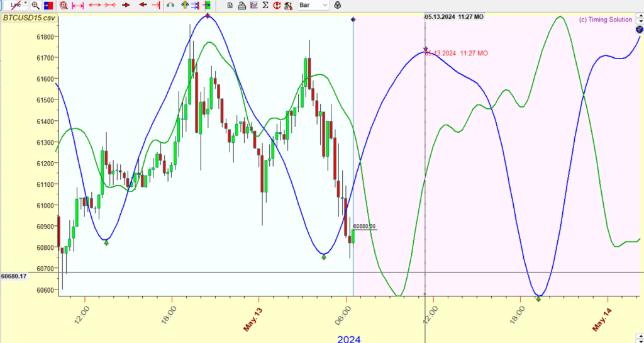Viewport: 644px width, 343px height.
Task: Click the BTCUSD15.csv file label
Action: [30, 18]
